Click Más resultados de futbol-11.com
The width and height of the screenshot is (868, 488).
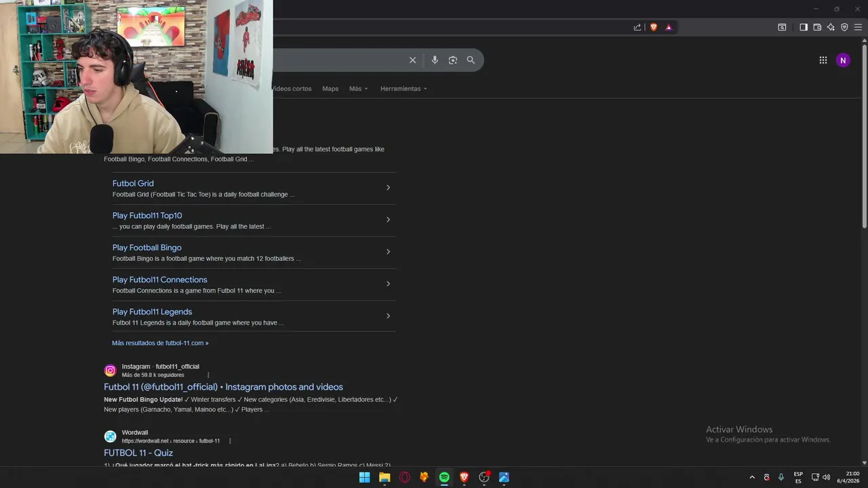point(160,343)
